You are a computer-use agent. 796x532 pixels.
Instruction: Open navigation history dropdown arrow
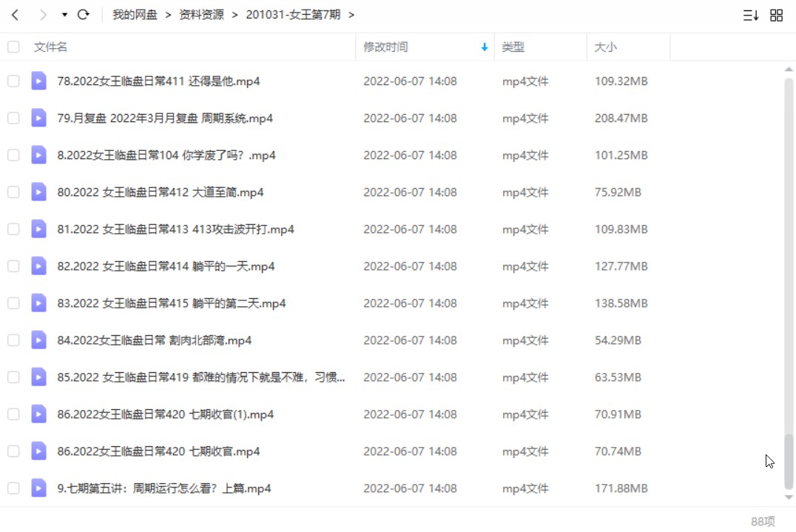click(64, 15)
